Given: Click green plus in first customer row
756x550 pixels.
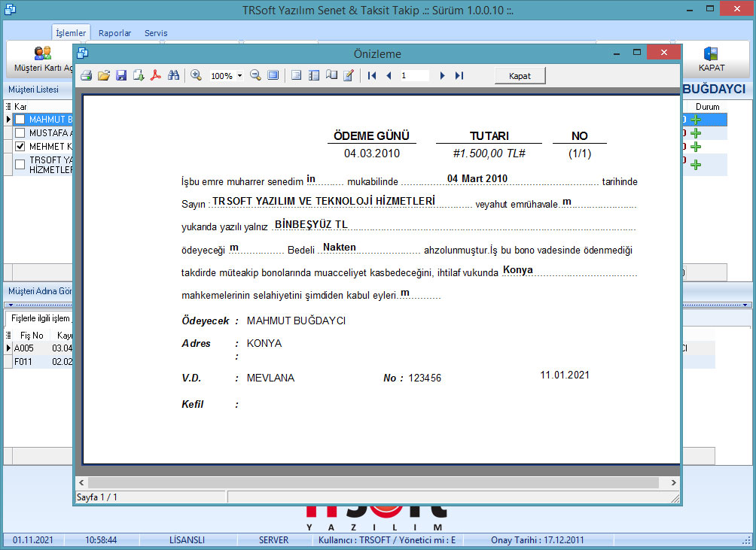Looking at the screenshot, I should click(x=695, y=120).
